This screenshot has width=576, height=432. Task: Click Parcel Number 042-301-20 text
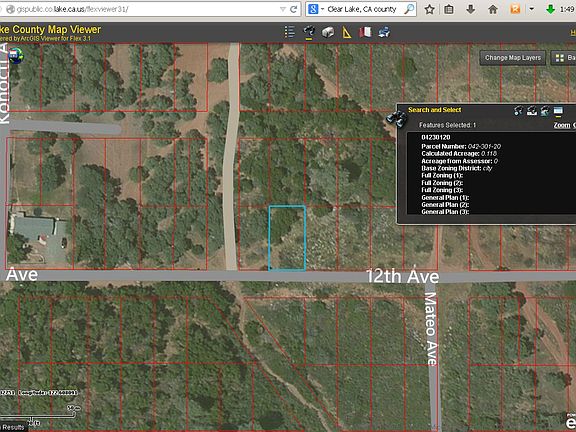461,147
